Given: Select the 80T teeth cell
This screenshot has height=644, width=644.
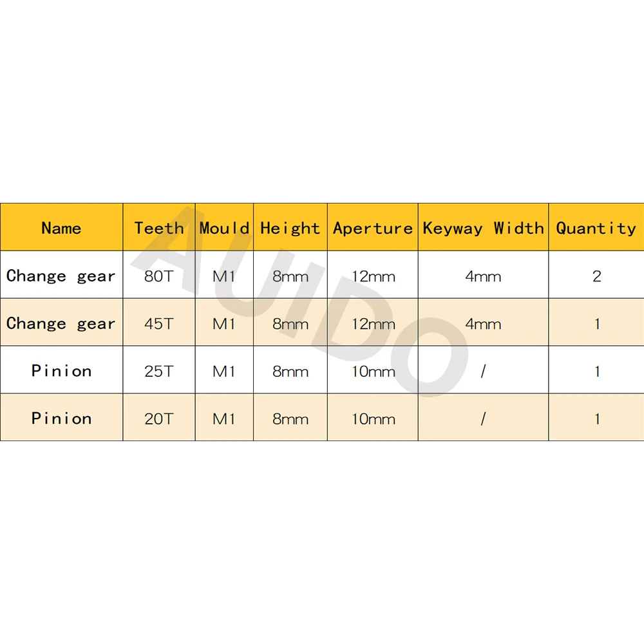Looking at the screenshot, I should point(159,275).
